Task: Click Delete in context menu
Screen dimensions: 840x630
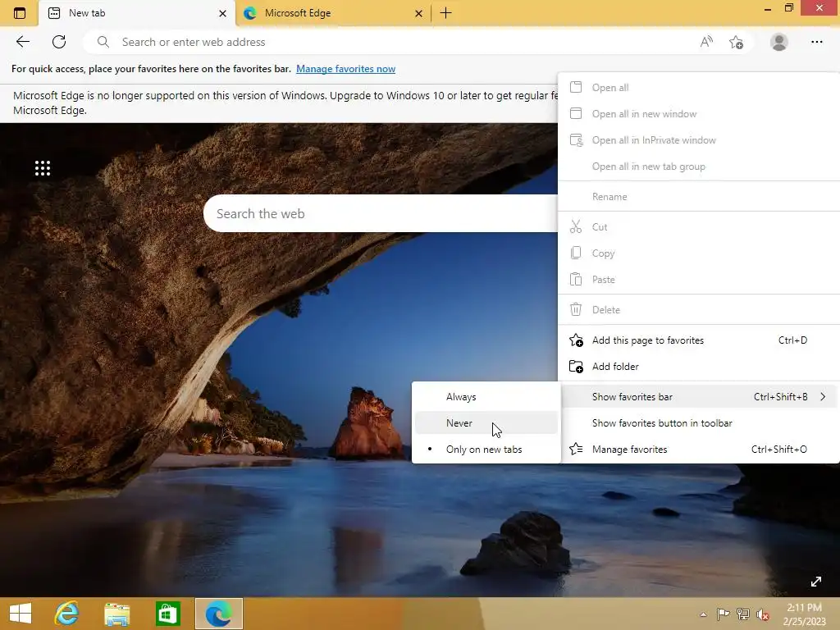Action: click(x=699, y=309)
